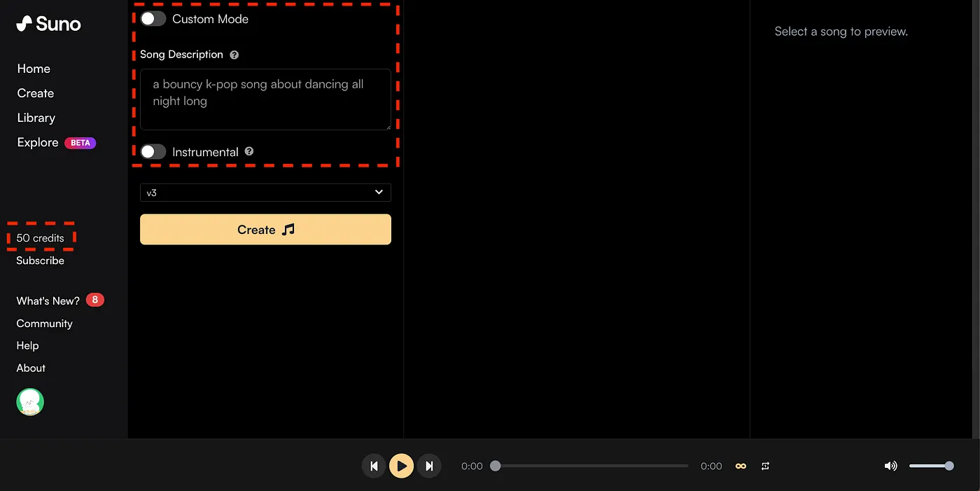The height and width of the screenshot is (491, 980).
Task: Skip to previous track
Action: (x=374, y=466)
